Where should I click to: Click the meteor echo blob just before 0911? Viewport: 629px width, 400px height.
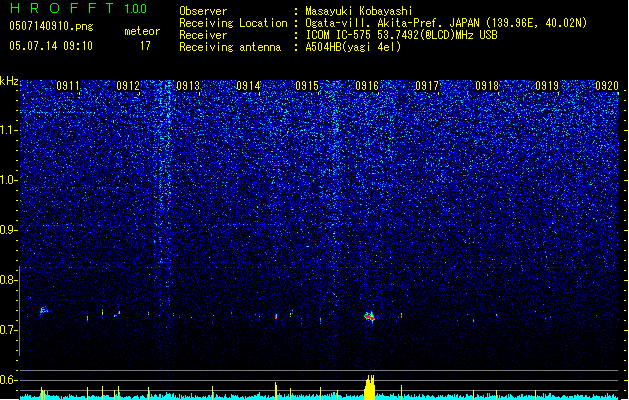tap(44, 311)
